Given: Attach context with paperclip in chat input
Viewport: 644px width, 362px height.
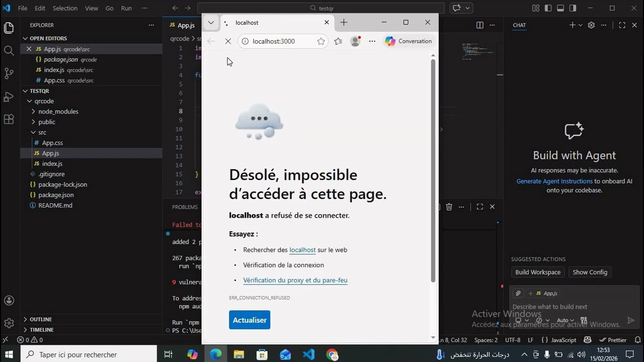Looking at the screenshot, I should click(x=518, y=293).
